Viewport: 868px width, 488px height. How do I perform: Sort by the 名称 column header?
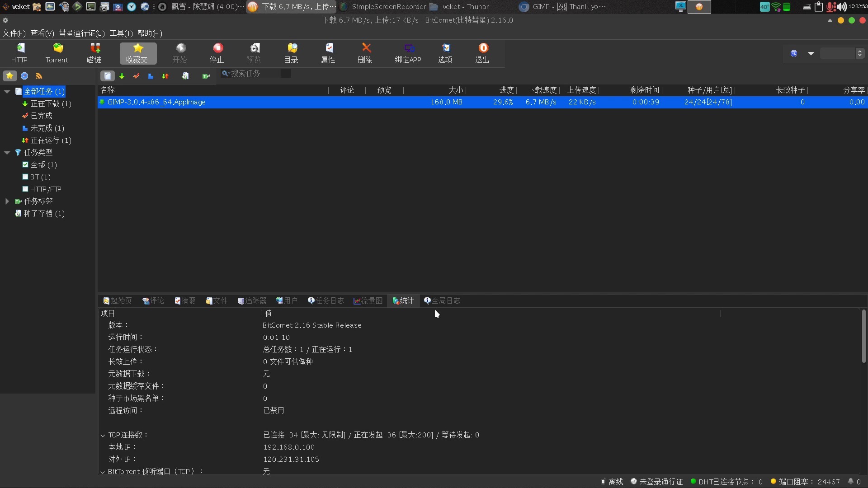213,90
